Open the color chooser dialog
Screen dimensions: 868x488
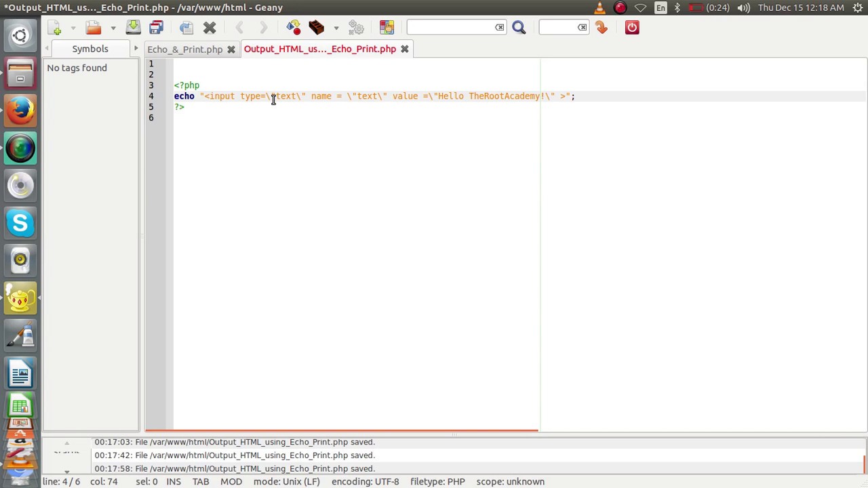click(387, 27)
